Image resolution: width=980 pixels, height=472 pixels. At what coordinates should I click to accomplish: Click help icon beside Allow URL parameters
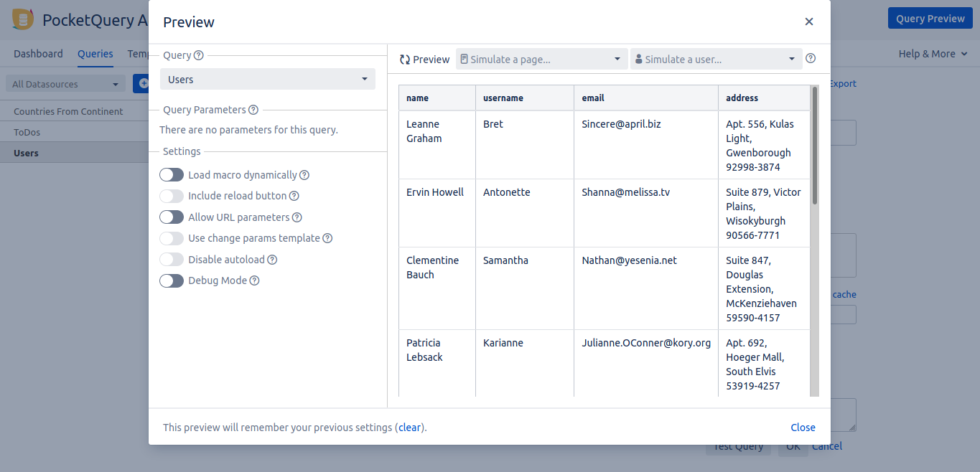297,217
